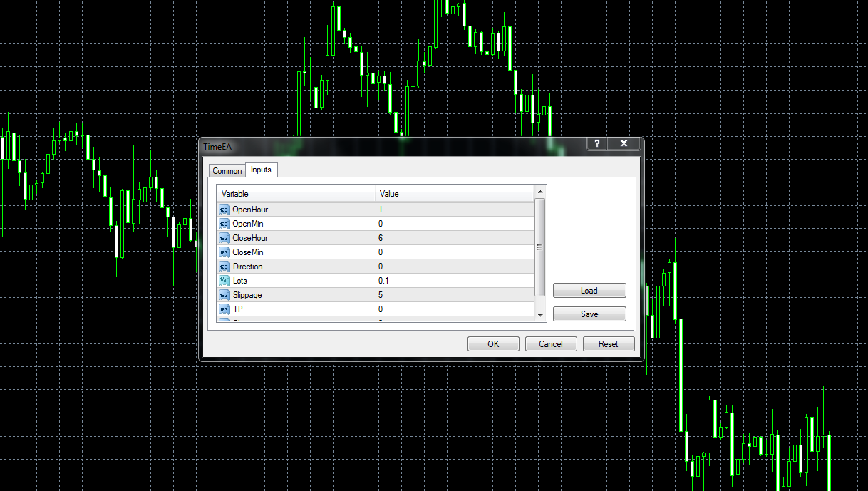Click the CloseHour variable name
Image resolution: width=868 pixels, height=491 pixels.
(x=250, y=238)
